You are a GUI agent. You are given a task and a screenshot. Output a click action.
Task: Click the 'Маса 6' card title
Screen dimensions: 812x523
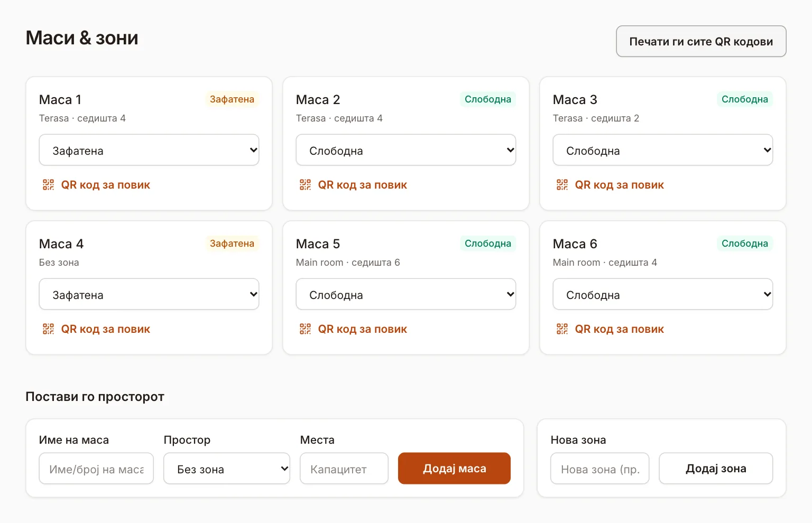[x=575, y=244]
